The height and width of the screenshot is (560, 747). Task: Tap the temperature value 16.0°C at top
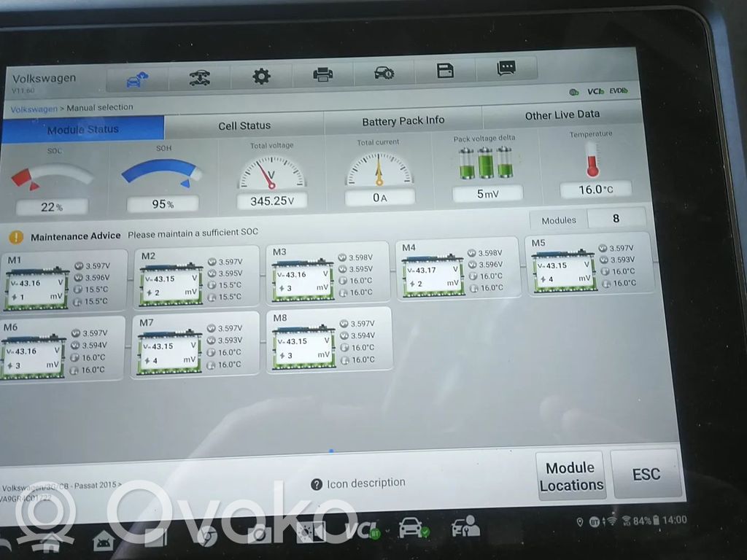click(x=595, y=190)
